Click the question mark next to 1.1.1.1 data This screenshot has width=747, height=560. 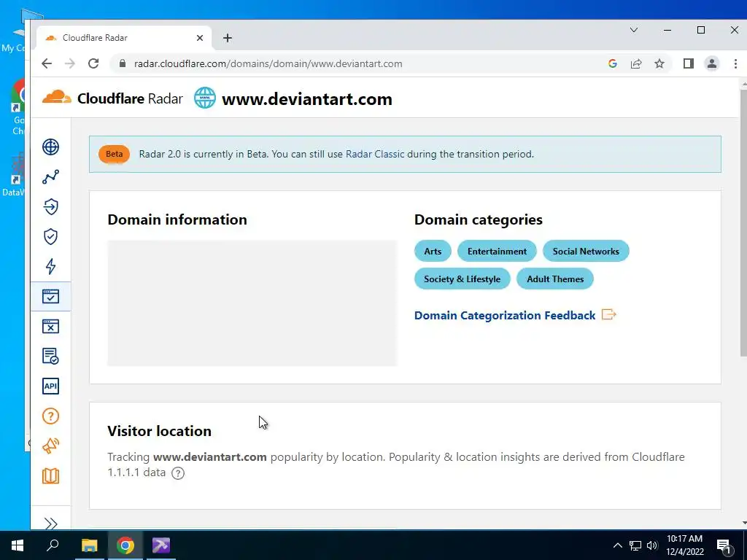point(178,472)
